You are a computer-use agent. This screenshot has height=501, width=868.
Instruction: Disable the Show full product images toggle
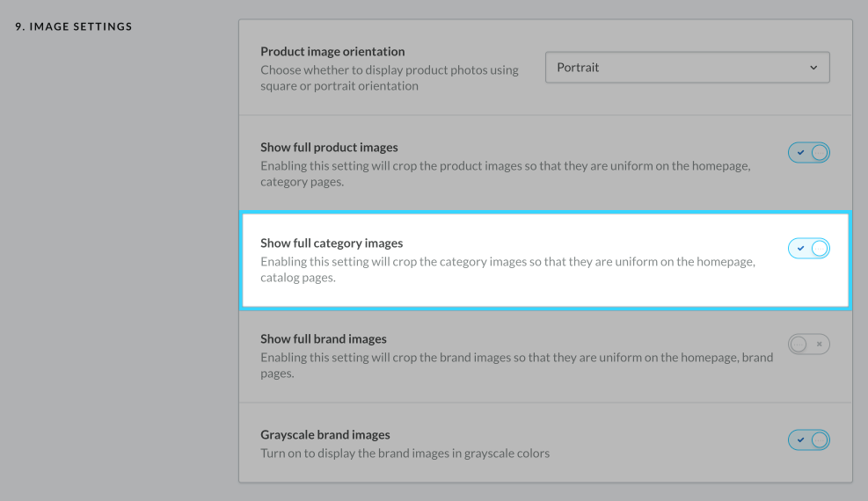coord(808,153)
